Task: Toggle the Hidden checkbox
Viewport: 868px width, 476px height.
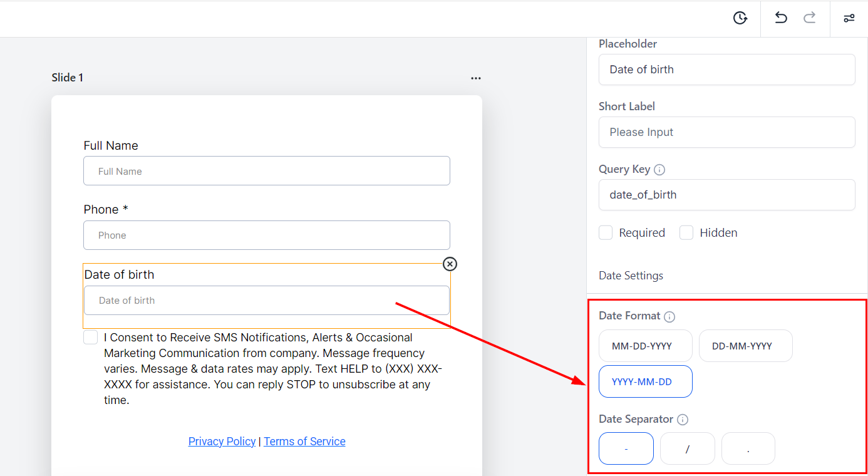Action: pos(686,233)
